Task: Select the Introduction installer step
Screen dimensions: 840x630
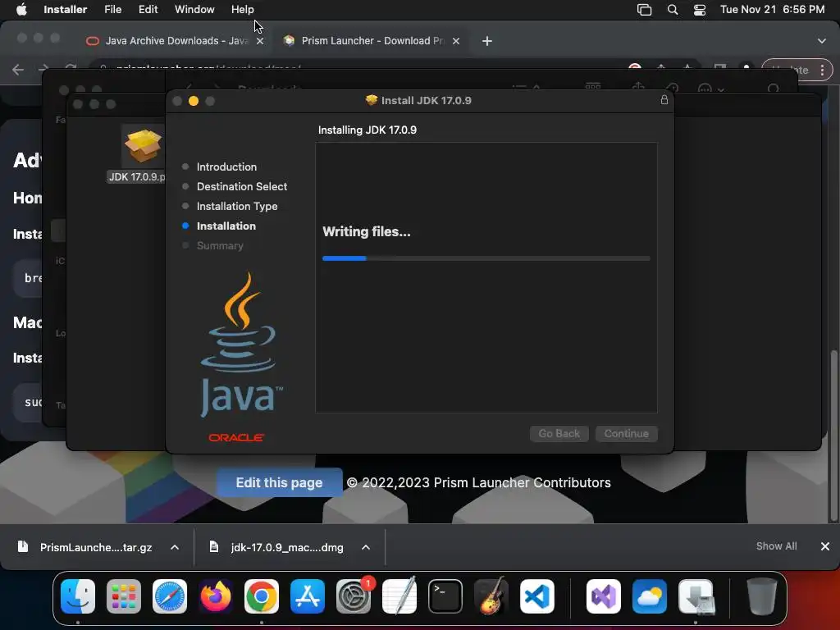Action: coord(226,167)
